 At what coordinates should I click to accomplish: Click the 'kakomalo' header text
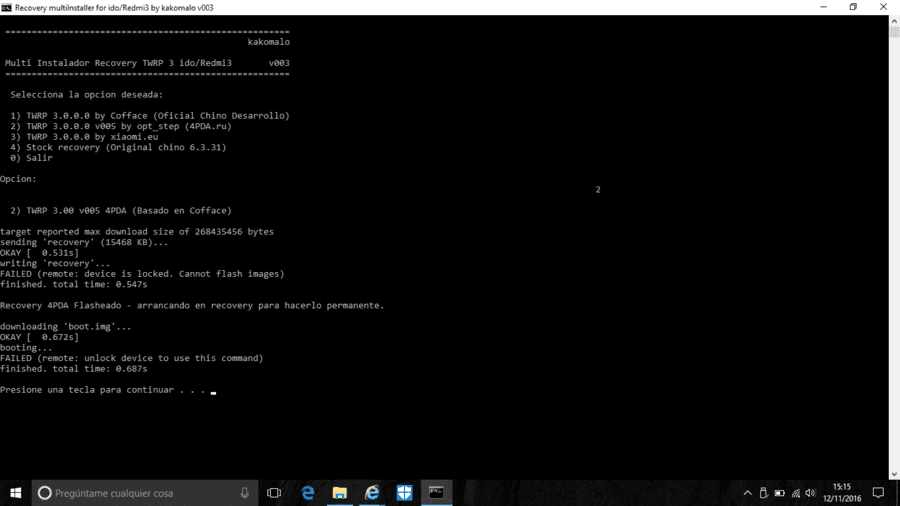pos(269,42)
